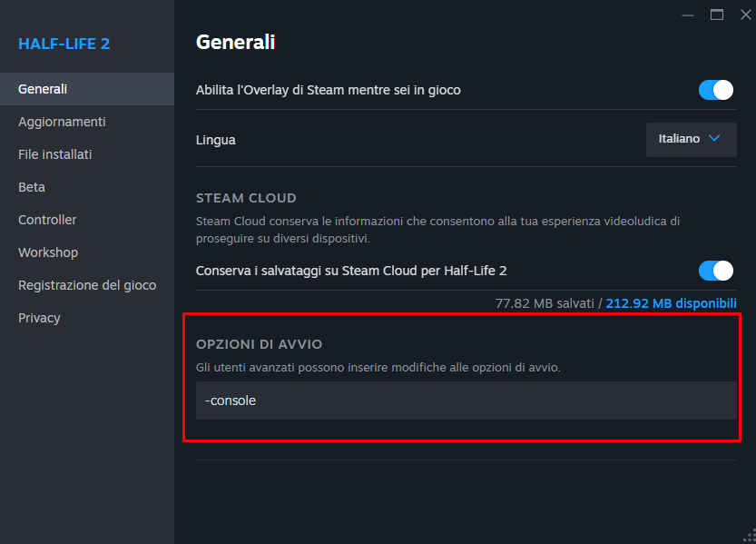Minimize the properties window

pos(689,15)
